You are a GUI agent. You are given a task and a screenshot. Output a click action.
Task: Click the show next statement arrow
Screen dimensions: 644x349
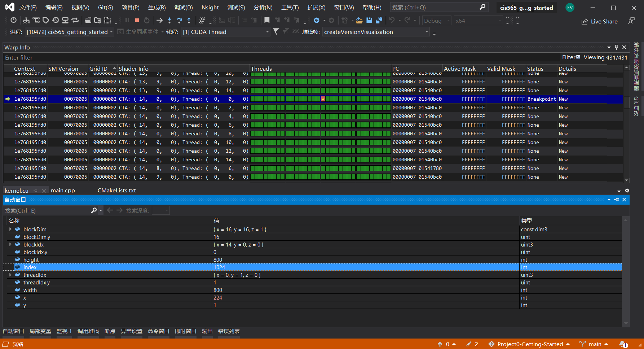pos(159,21)
